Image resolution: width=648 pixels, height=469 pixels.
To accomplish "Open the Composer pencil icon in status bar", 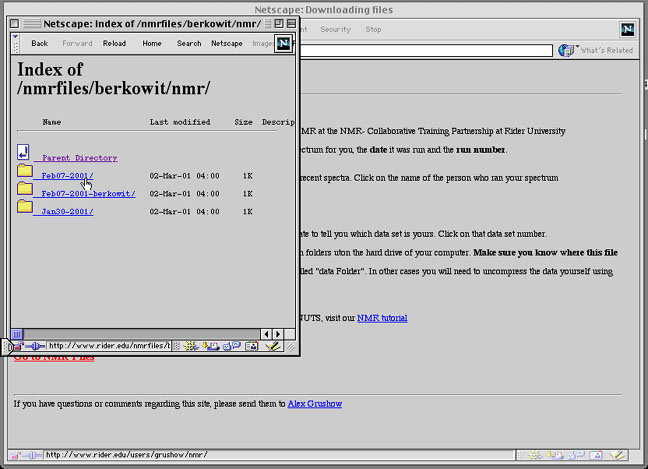I will click(x=270, y=346).
